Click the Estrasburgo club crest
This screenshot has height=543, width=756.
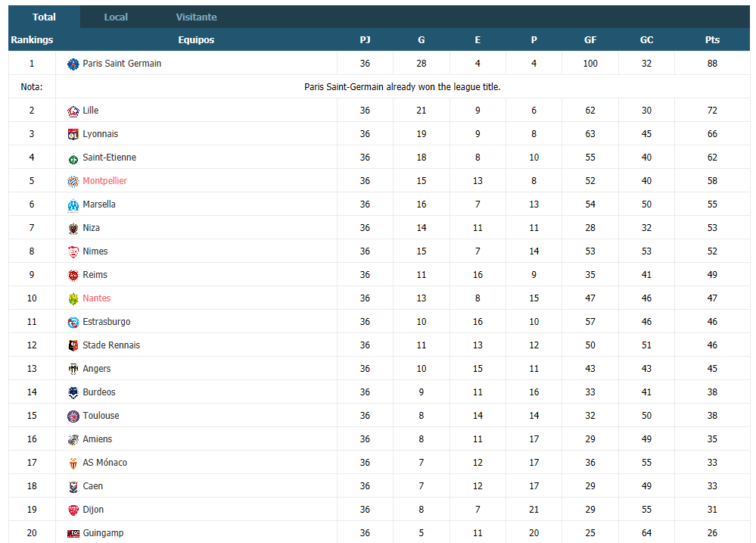[73, 322]
